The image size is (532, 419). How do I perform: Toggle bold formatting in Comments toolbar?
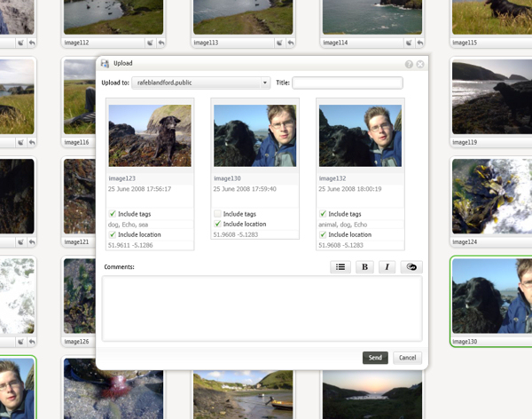click(x=364, y=267)
